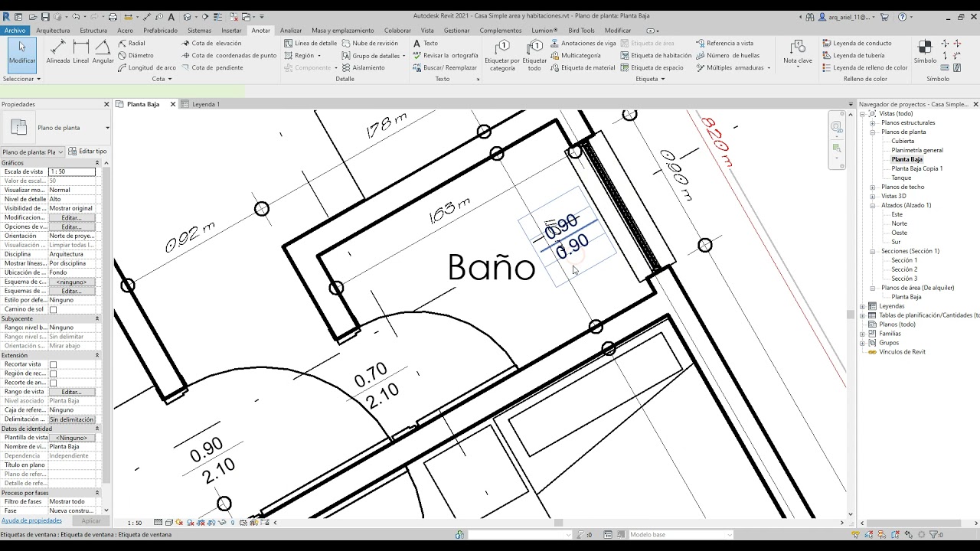Toggle the Camino de sol checkbox
Screen dimensions: 980x551
coord(53,309)
